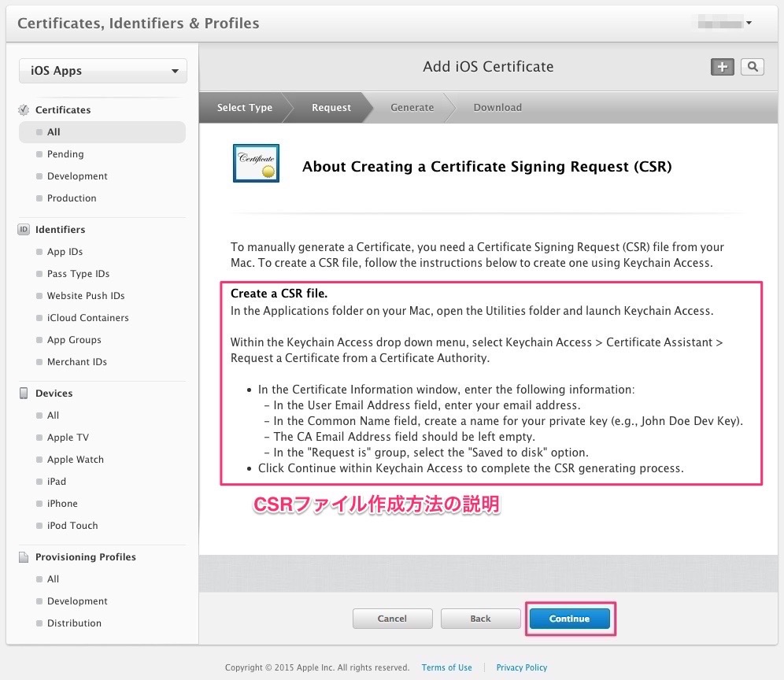The height and width of the screenshot is (680, 784).
Task: Open the Privacy Policy link
Action: (x=522, y=667)
